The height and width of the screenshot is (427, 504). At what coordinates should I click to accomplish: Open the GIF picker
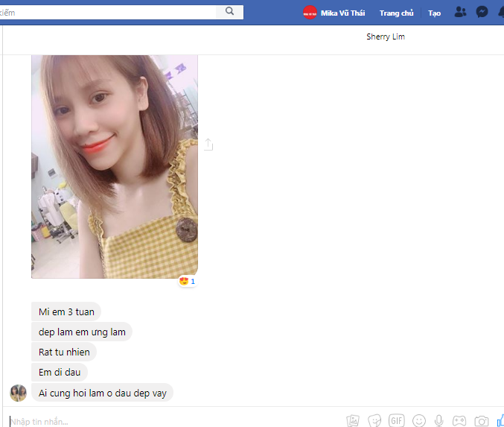[396, 420]
